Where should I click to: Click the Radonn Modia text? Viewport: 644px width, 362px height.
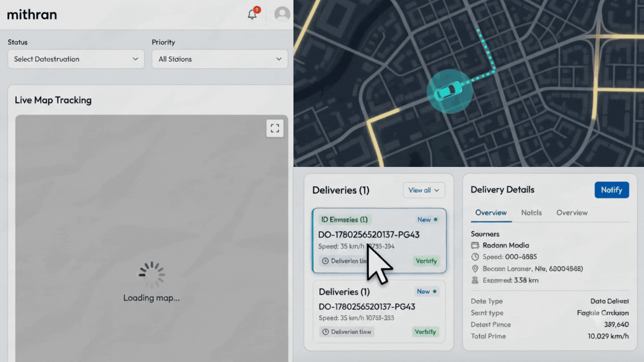coord(505,245)
